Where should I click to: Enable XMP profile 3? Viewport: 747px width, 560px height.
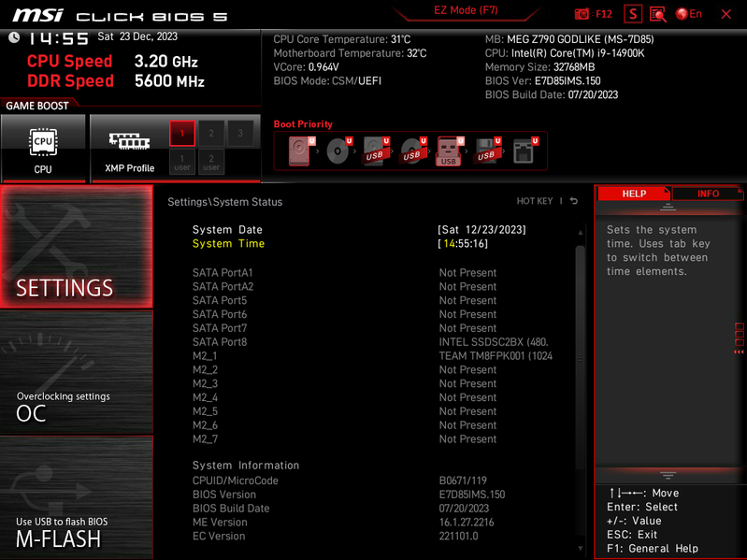[x=240, y=134]
